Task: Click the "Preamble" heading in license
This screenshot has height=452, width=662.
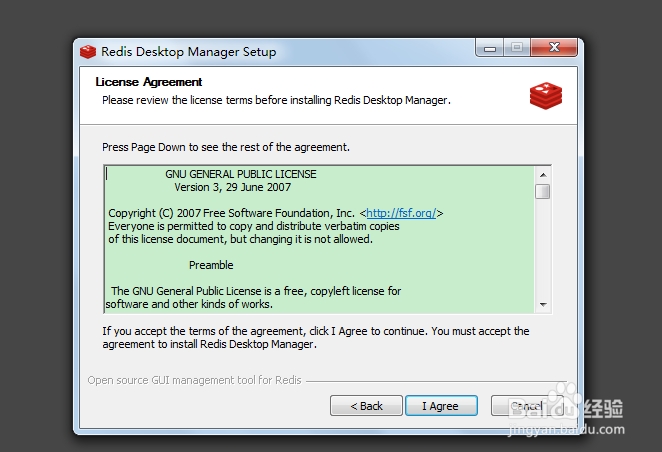Action: coord(211,265)
